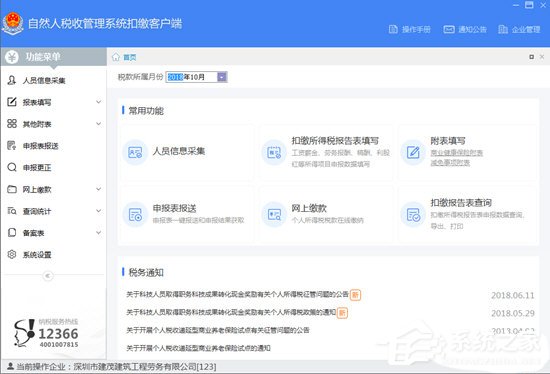Click the 12366 hotline number
Viewport: 550px width, 374px height.
click(x=58, y=334)
